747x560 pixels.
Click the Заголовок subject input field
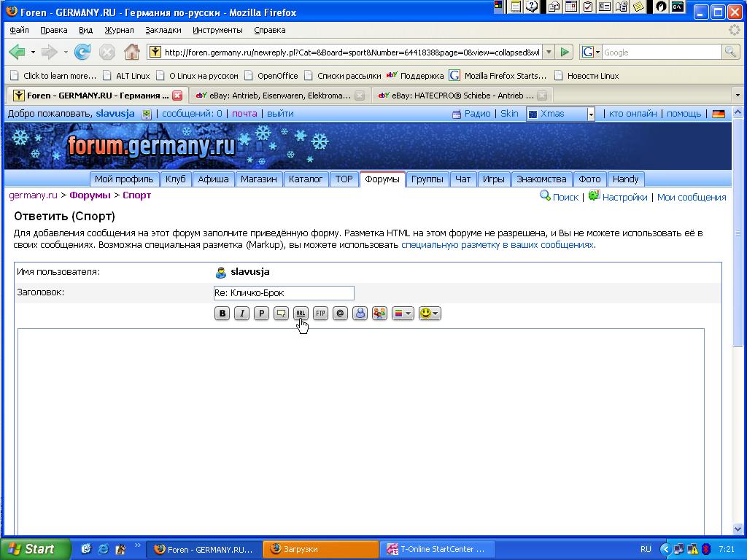tap(283, 293)
